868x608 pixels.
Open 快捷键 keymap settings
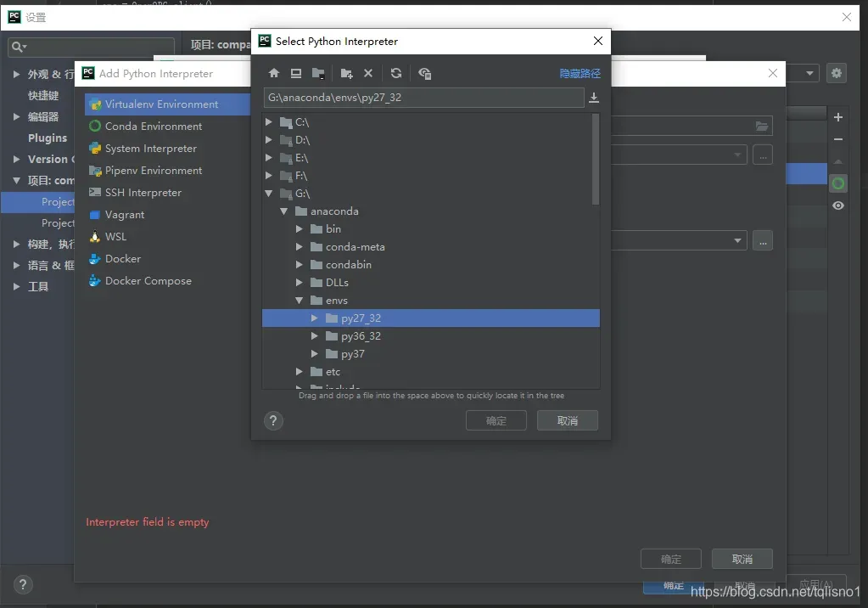pos(43,95)
